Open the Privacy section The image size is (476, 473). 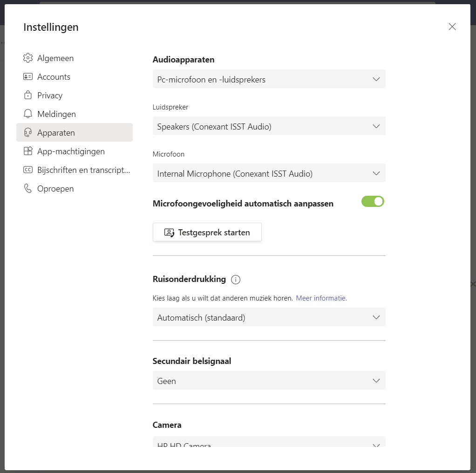point(75,95)
